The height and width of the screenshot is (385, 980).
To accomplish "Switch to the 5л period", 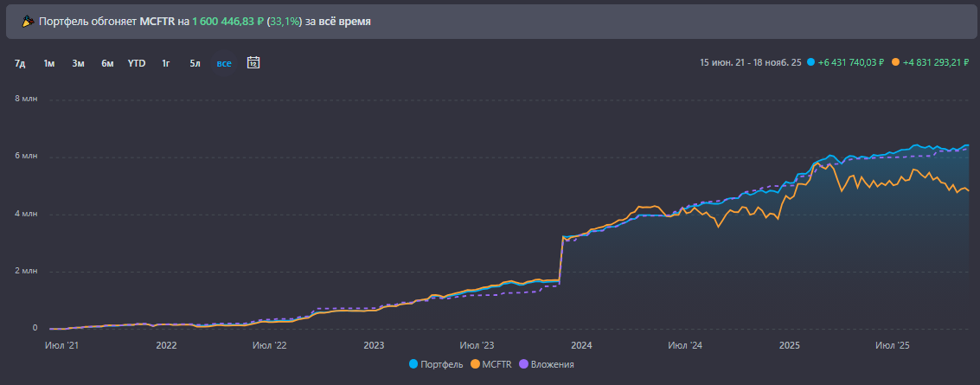I will (x=195, y=63).
